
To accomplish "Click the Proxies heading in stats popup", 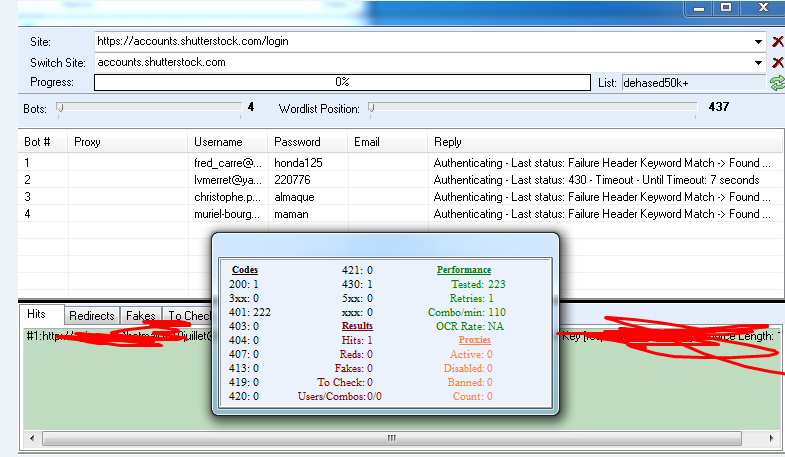I will coord(475,340).
